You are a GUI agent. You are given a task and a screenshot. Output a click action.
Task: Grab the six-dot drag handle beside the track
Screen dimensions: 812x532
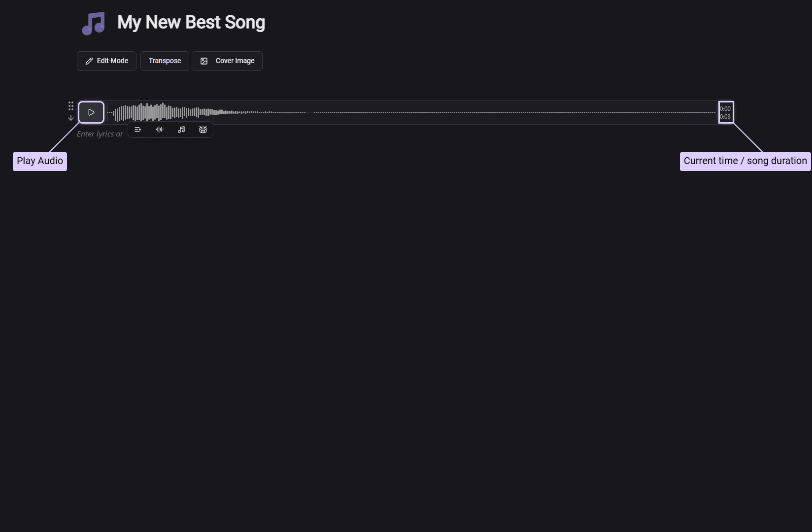point(70,106)
